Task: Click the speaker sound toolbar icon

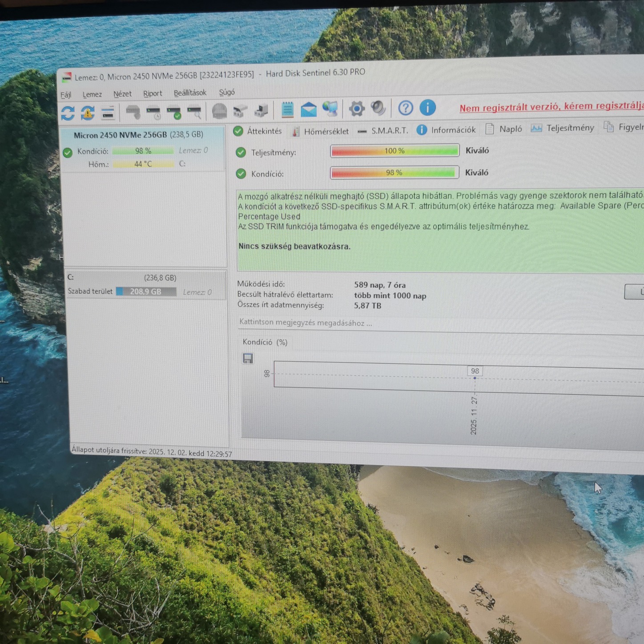Action: coord(378,108)
